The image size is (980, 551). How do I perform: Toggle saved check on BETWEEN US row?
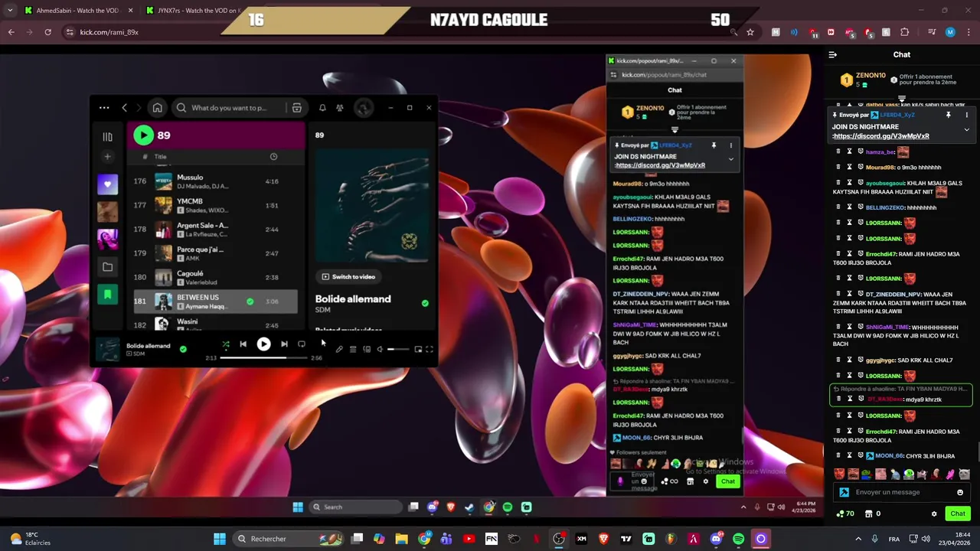click(250, 302)
